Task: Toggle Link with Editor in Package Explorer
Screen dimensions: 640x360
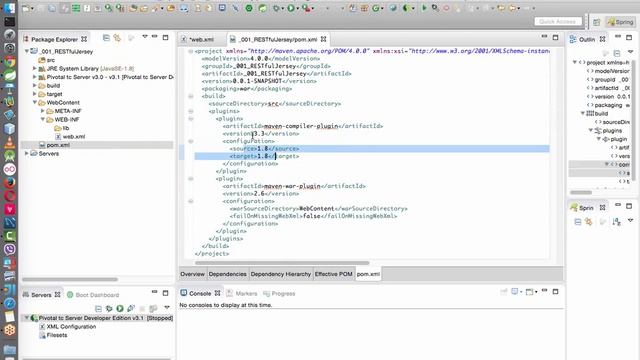Action: (117, 38)
